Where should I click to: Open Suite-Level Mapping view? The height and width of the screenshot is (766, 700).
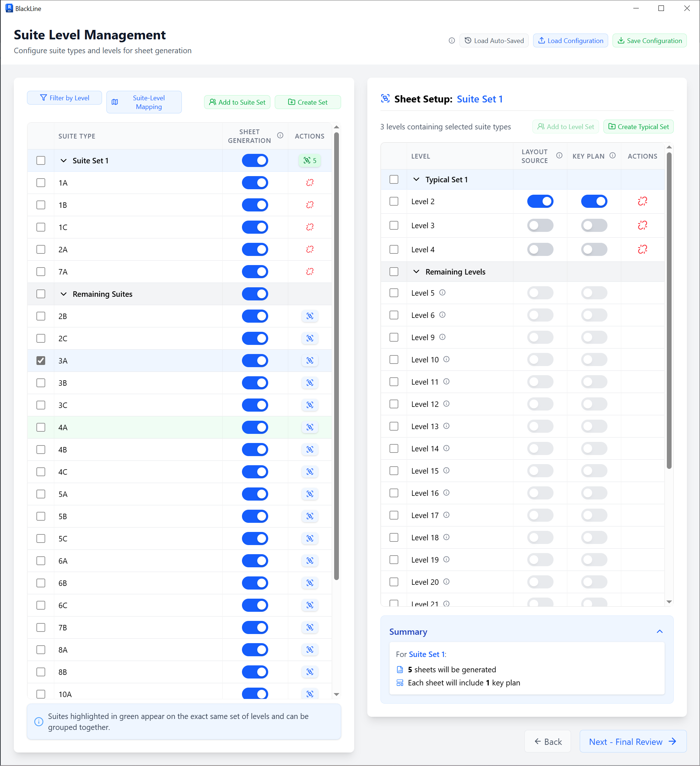click(x=144, y=102)
